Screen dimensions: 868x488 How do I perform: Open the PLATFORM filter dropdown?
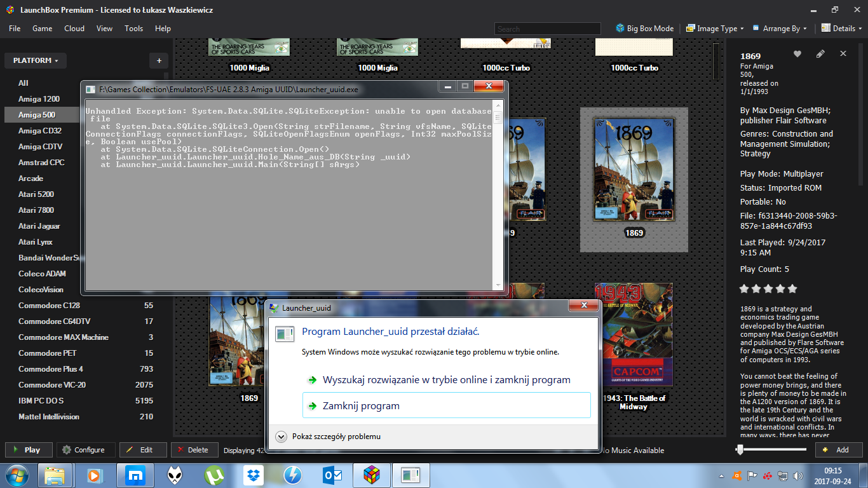tap(36, 60)
